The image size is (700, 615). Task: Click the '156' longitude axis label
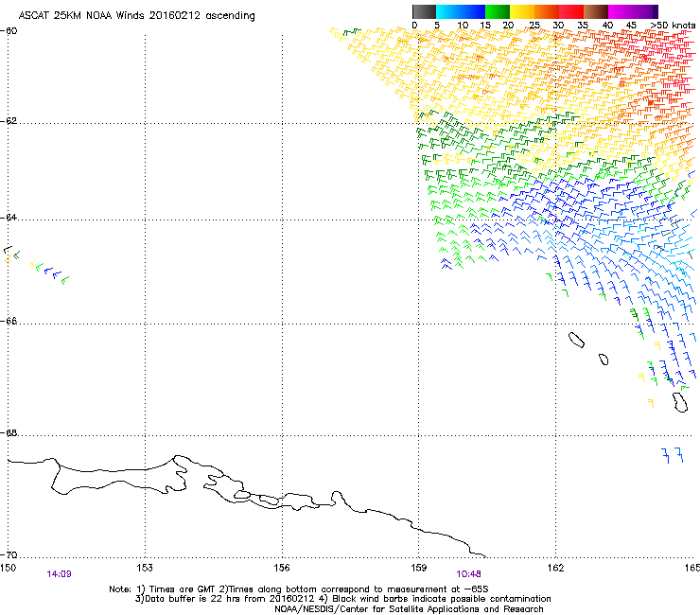[282, 568]
